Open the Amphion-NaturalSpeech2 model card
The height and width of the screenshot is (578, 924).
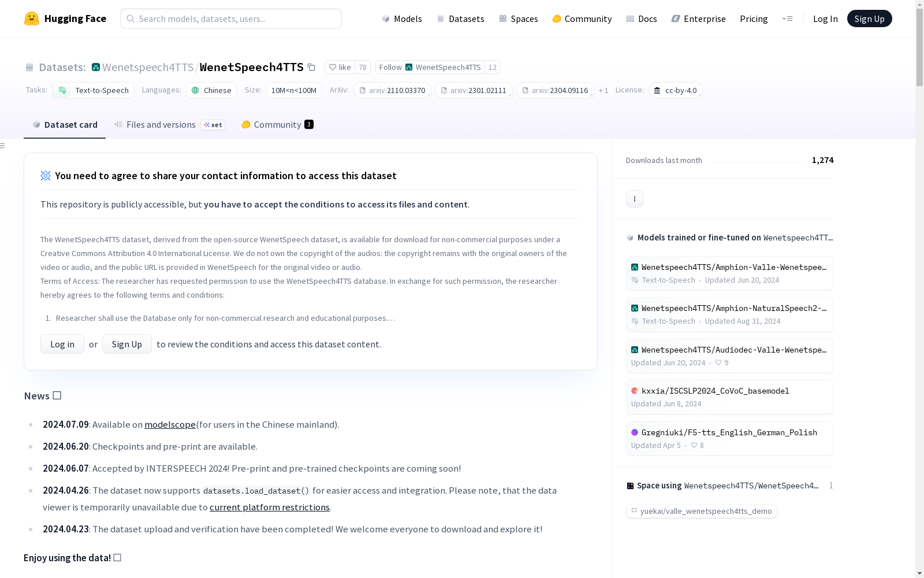tap(729, 314)
